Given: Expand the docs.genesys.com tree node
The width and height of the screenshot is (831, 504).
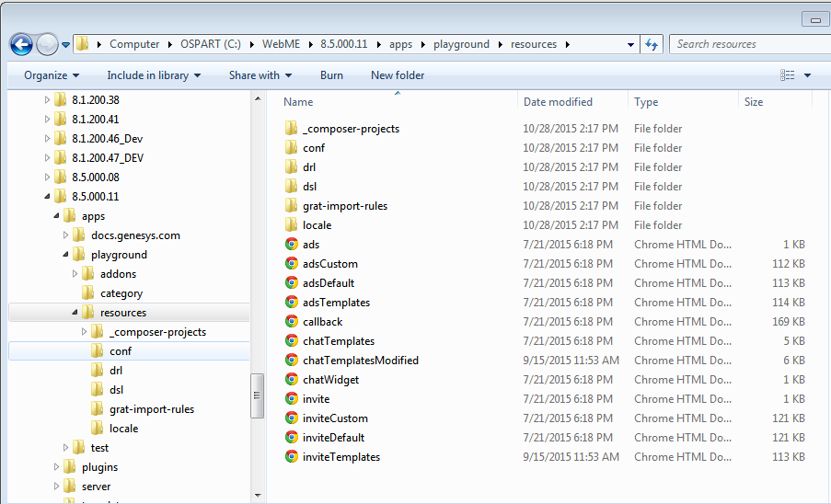Looking at the screenshot, I should tap(65, 235).
